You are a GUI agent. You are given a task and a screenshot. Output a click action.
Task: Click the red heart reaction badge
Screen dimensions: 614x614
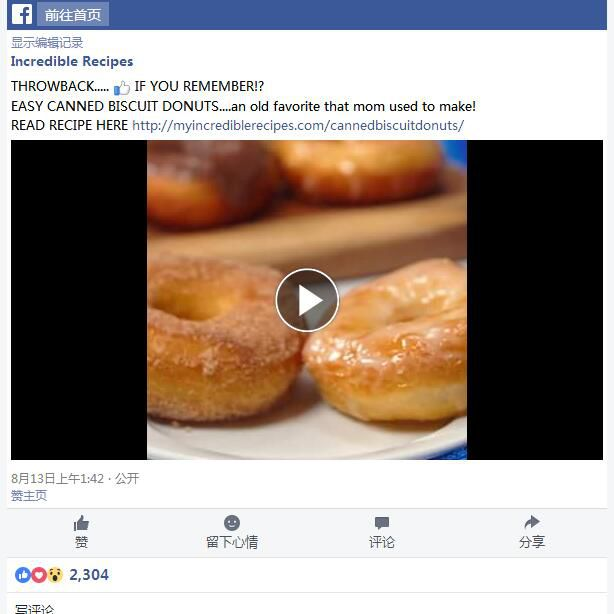click(39, 575)
